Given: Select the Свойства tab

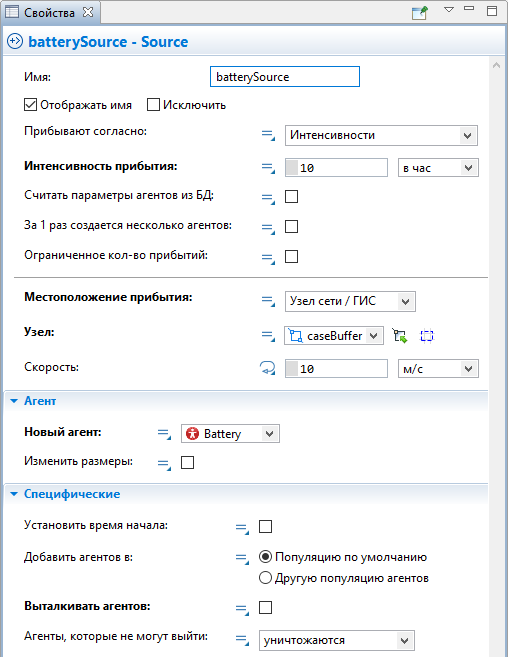Looking at the screenshot, I should pyautogui.click(x=49, y=13).
